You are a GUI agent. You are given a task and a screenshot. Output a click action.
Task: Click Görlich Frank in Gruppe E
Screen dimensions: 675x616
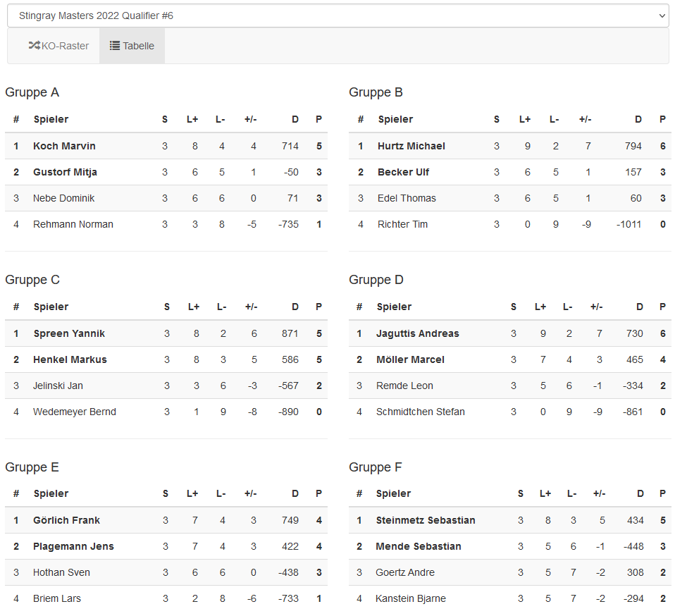(x=66, y=520)
